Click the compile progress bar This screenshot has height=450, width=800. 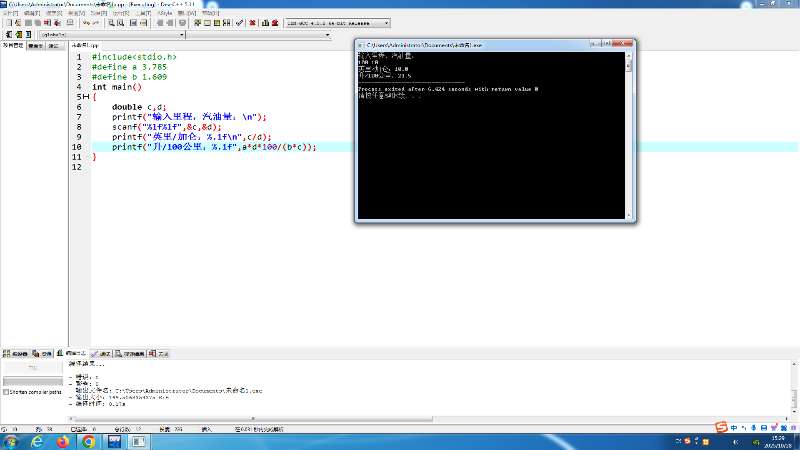pos(33,381)
